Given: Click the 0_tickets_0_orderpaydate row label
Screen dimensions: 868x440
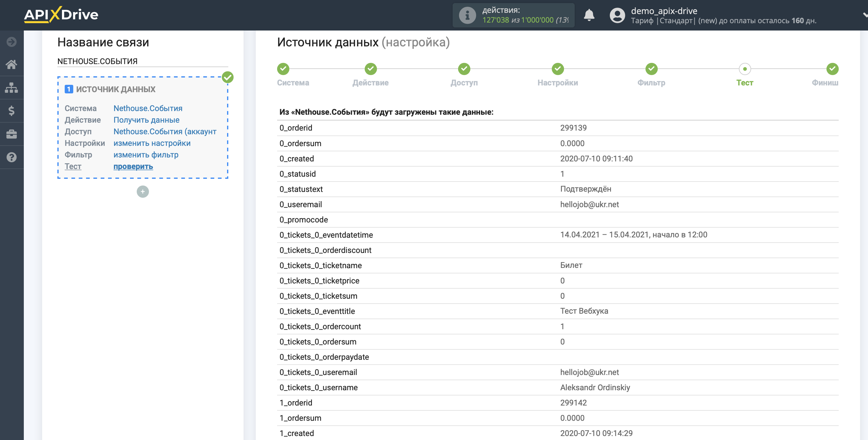Looking at the screenshot, I should click(x=324, y=357).
